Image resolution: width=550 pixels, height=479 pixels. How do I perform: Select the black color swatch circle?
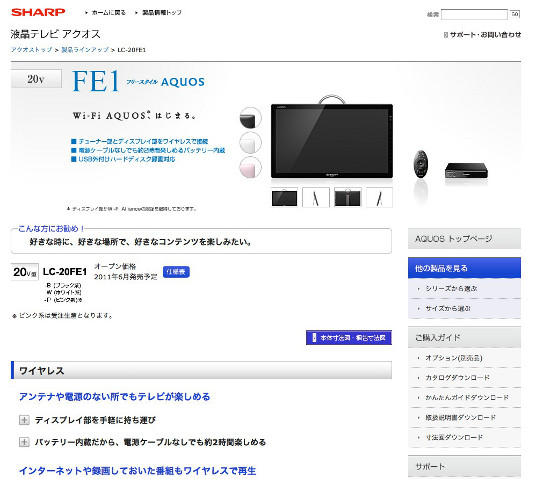pyautogui.click(x=250, y=118)
